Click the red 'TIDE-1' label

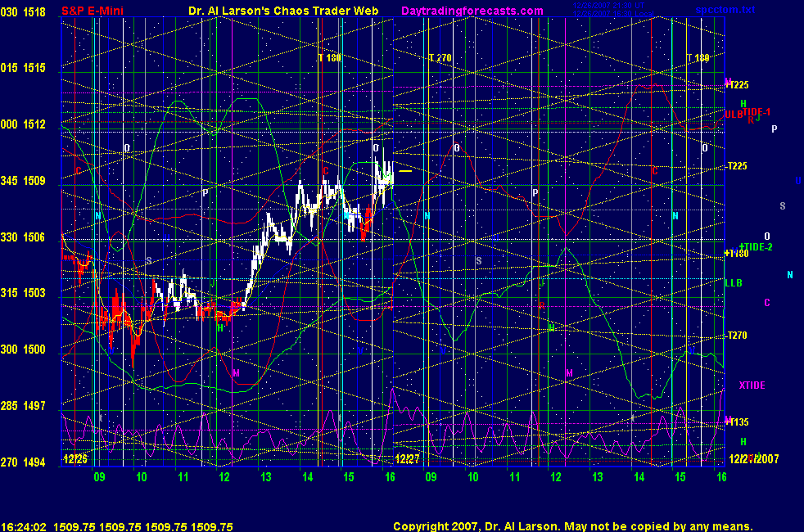[757, 112]
